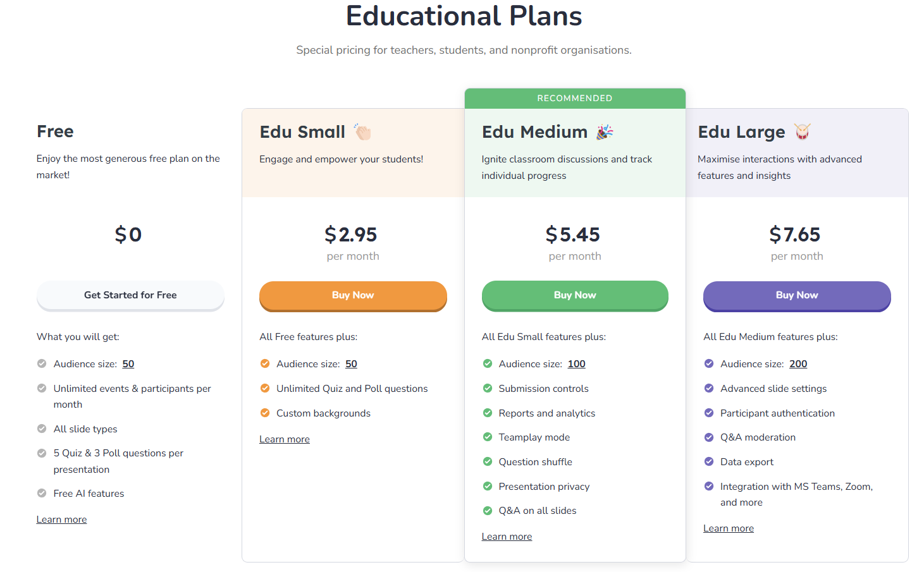Click the drum icon next to Edu Large
Image resolution: width=924 pixels, height=572 pixels.
pyautogui.click(x=803, y=131)
